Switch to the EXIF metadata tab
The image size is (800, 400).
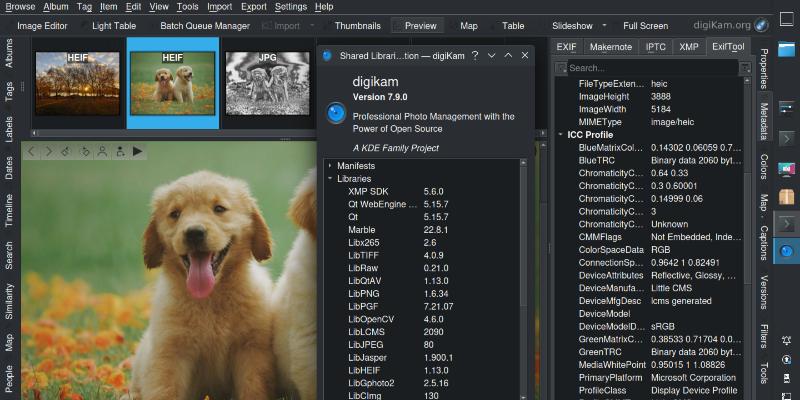pyautogui.click(x=566, y=47)
